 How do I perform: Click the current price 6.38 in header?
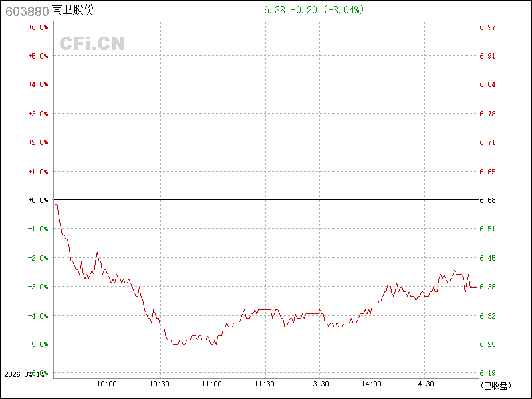click(273, 10)
